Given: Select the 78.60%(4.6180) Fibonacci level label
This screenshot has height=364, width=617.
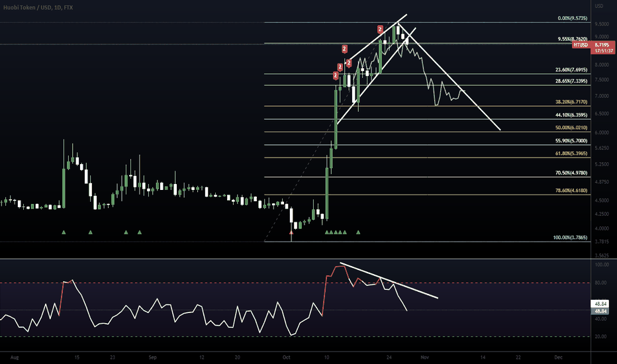Looking at the screenshot, I should (571, 191).
